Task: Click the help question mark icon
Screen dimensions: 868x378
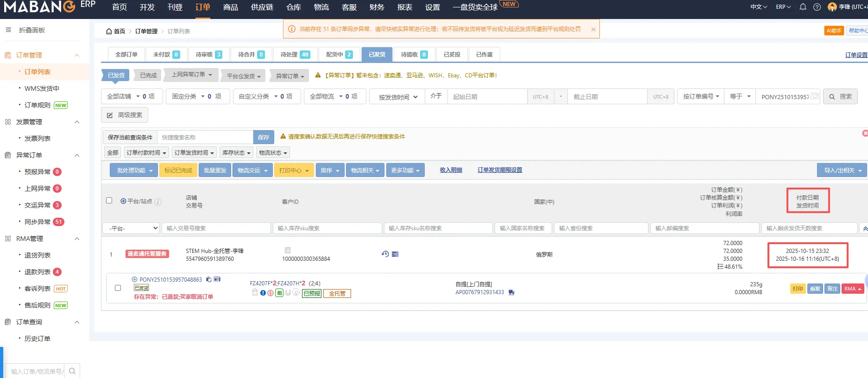Action: point(817,7)
